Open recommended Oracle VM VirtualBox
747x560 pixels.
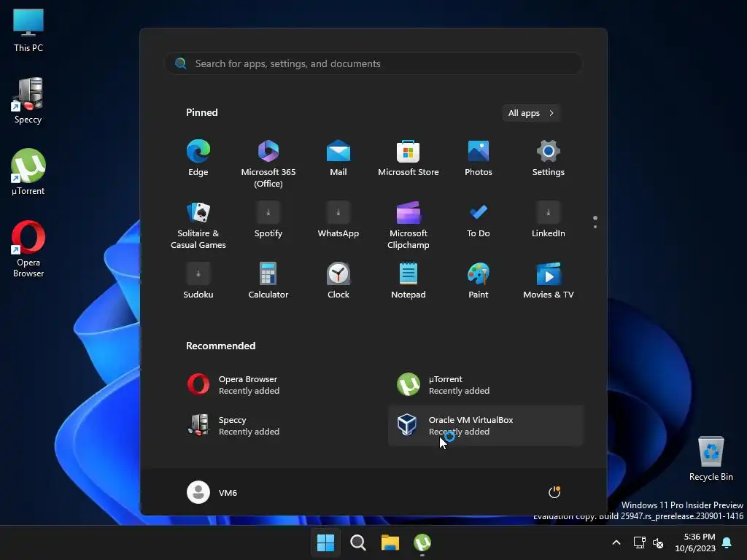[x=485, y=426]
